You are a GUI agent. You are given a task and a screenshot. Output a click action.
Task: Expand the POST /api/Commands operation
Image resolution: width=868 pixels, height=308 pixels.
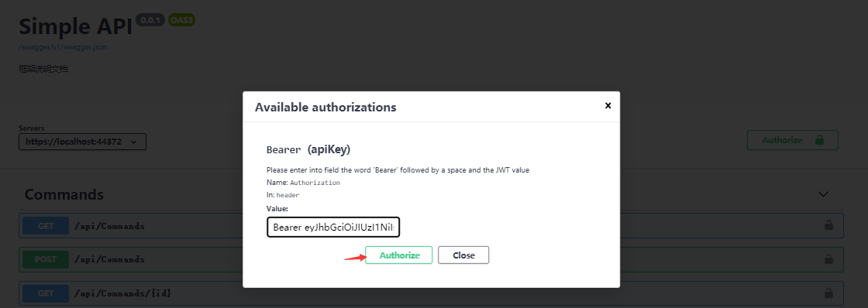431,258
